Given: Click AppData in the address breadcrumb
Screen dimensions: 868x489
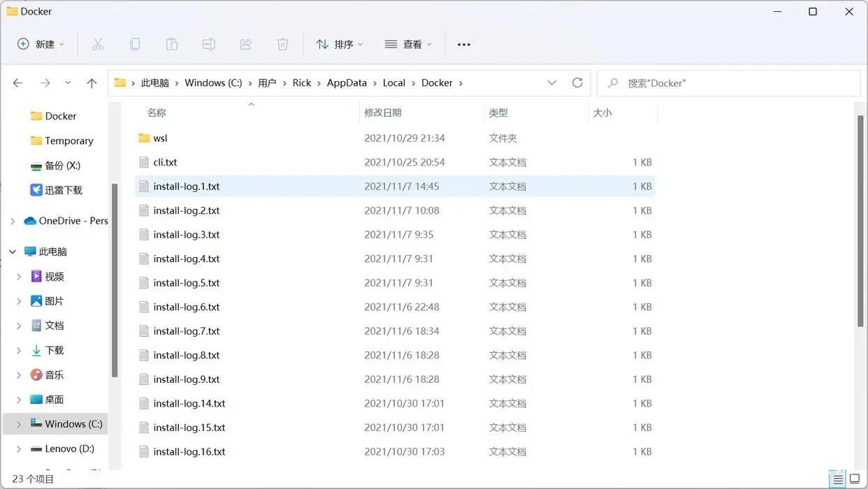Looking at the screenshot, I should 347,82.
